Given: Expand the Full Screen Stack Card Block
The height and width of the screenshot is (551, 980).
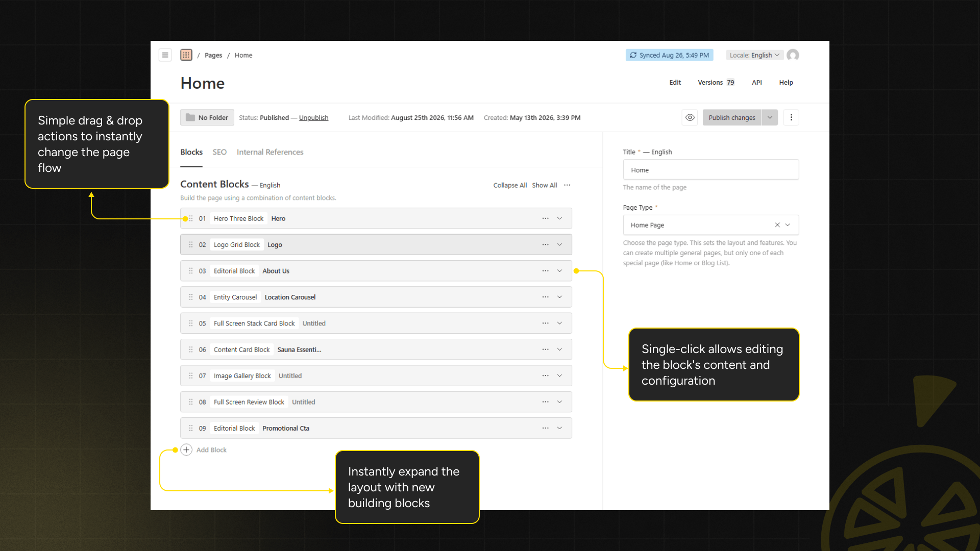Looking at the screenshot, I should tap(559, 323).
